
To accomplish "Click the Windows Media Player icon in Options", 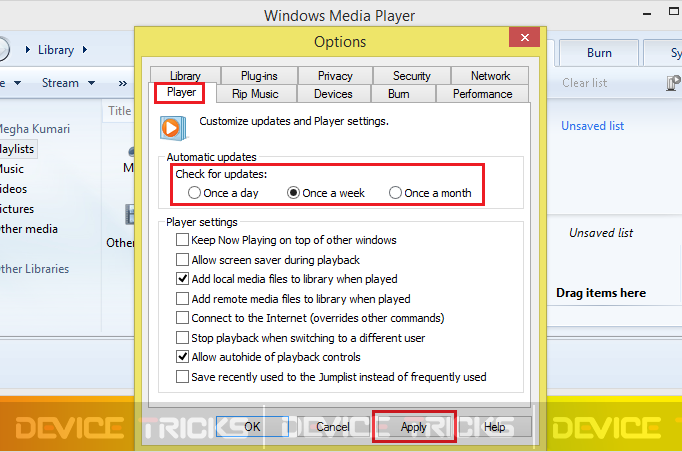I will 174,128.
